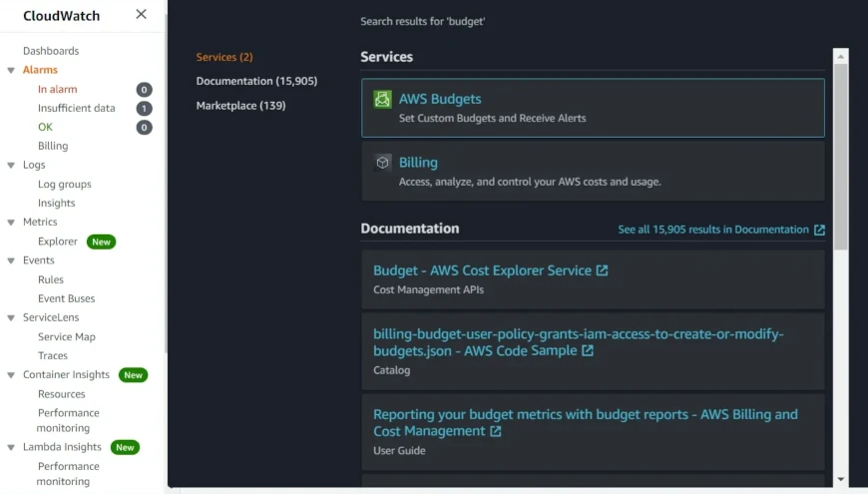Collapse the Alarms section
Screen dimensions: 868x494
click(x=11, y=70)
